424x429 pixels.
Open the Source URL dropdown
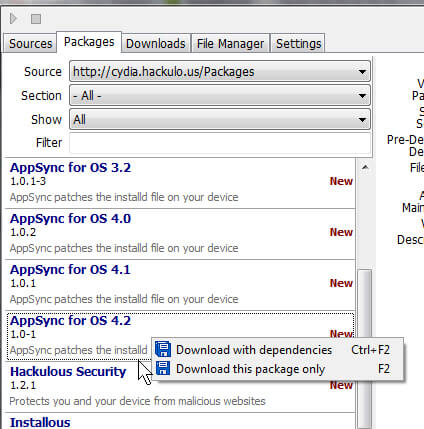click(220, 71)
